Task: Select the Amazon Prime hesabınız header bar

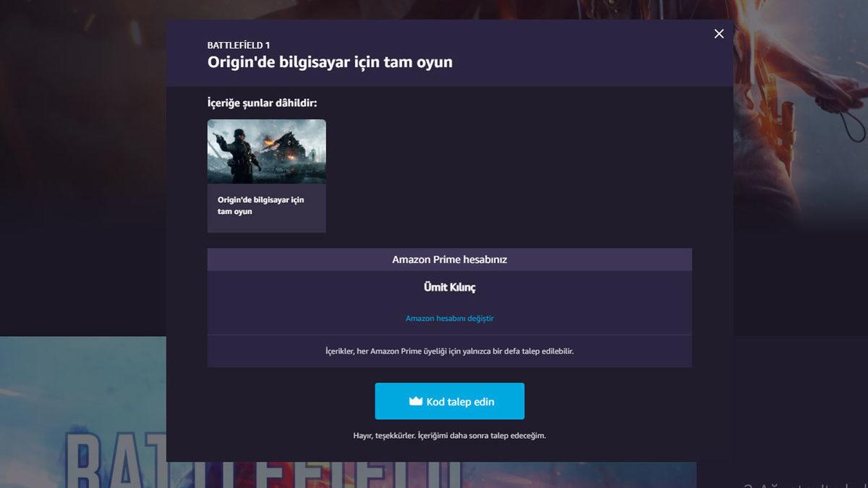Action: (449, 259)
